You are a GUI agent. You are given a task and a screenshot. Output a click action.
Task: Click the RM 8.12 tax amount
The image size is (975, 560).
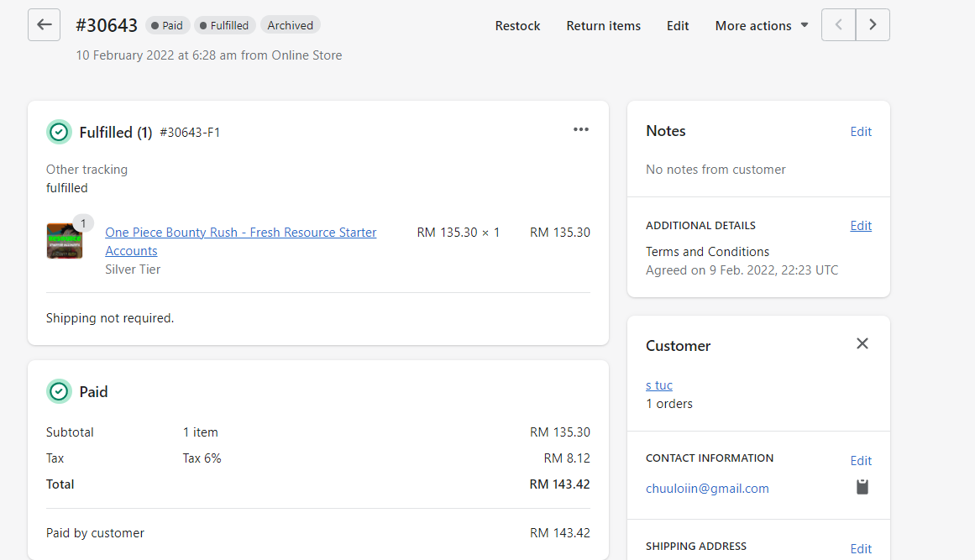point(567,458)
